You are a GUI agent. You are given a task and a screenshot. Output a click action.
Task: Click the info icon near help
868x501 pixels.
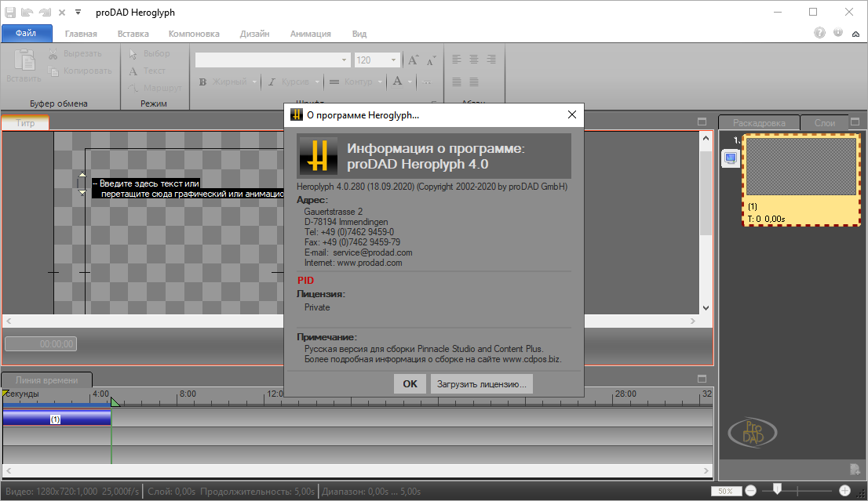[838, 33]
